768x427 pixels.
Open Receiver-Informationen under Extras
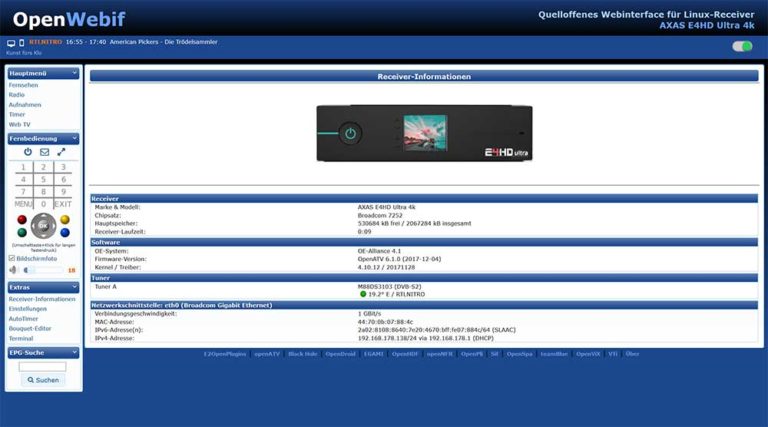coord(42,299)
